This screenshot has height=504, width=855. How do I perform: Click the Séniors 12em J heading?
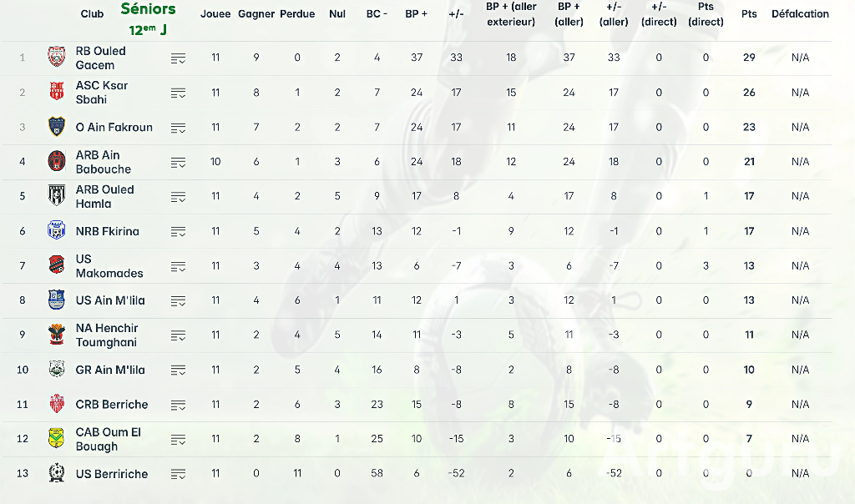(x=148, y=19)
